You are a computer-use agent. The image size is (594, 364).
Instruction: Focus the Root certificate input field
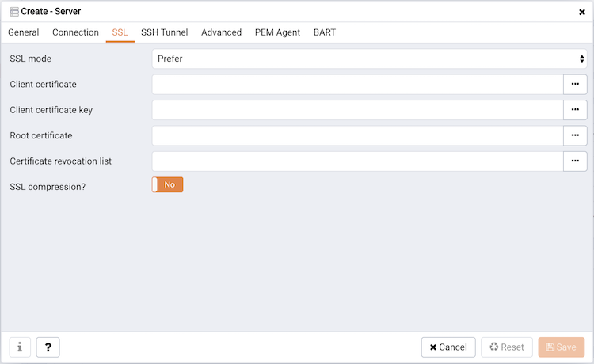(x=358, y=136)
